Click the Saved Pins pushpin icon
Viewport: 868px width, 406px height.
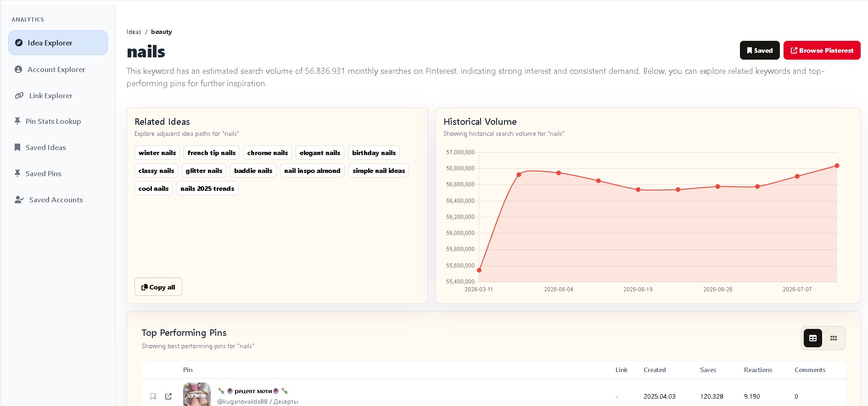tap(17, 173)
